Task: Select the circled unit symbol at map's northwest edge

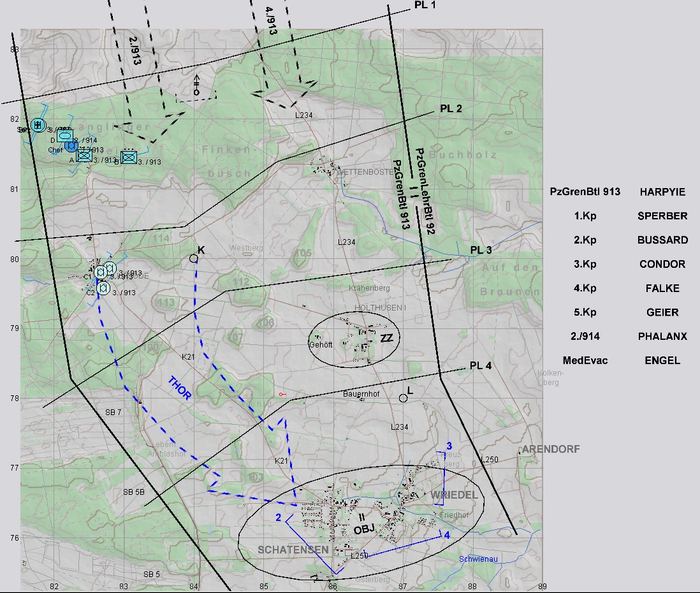Action: click(38, 124)
